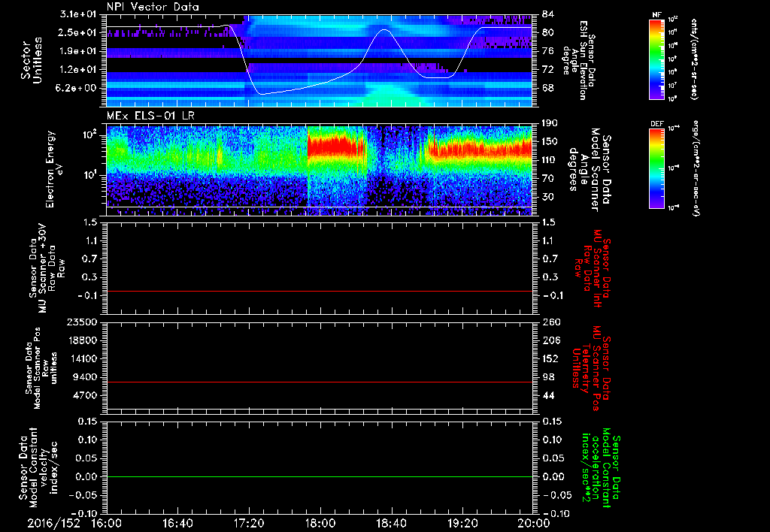Click the 44 telemetry tick label

[548, 395]
